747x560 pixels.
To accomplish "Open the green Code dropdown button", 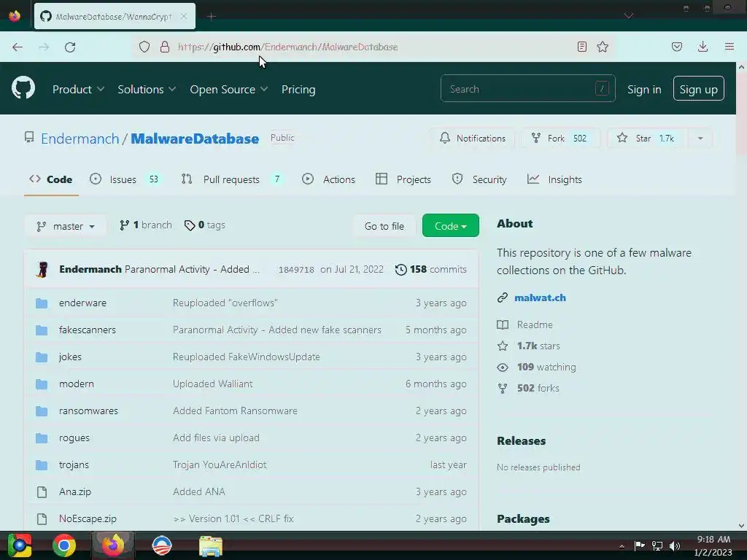I will [451, 226].
